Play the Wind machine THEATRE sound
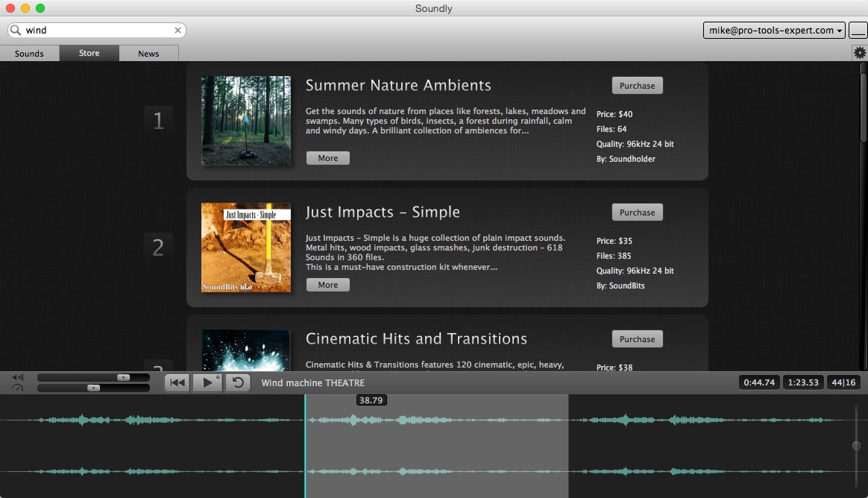 pos(207,383)
